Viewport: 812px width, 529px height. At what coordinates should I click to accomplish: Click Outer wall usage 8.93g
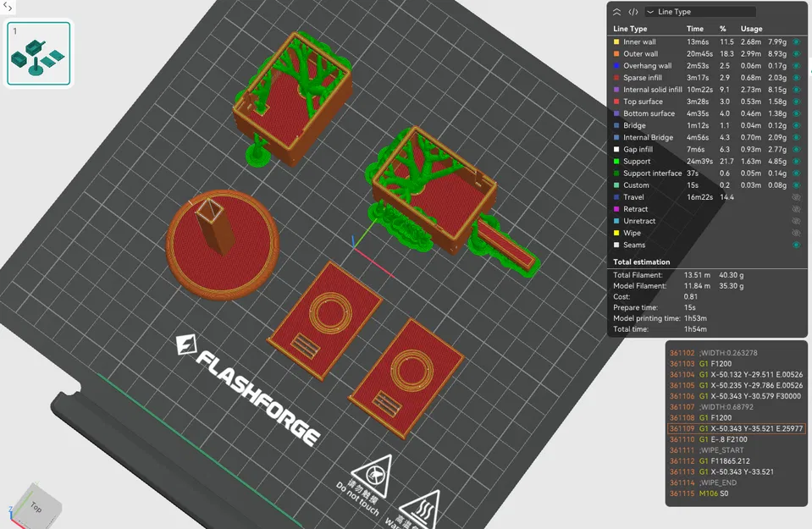tap(777, 54)
